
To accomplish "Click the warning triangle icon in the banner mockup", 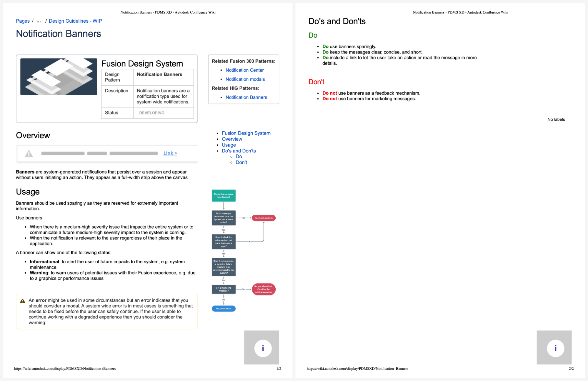I will pos(29,154).
